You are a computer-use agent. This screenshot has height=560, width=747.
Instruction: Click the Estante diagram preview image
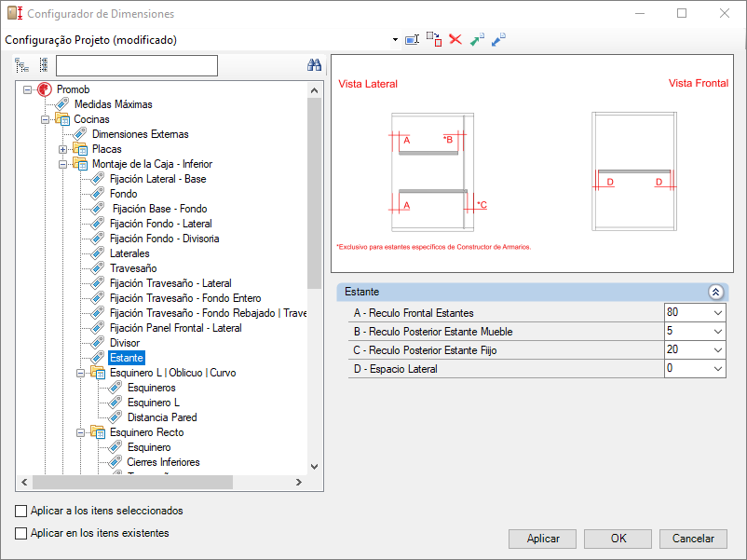(x=532, y=164)
